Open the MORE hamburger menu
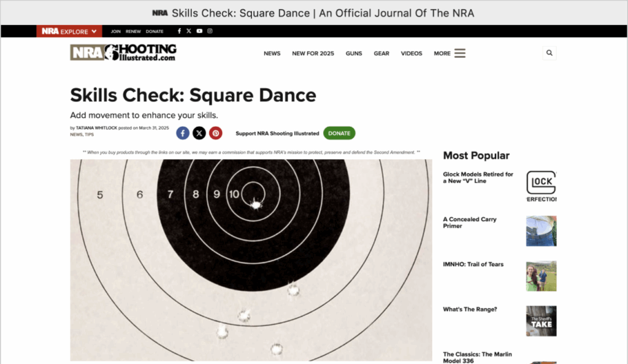The width and height of the screenshot is (628, 364). [x=450, y=53]
